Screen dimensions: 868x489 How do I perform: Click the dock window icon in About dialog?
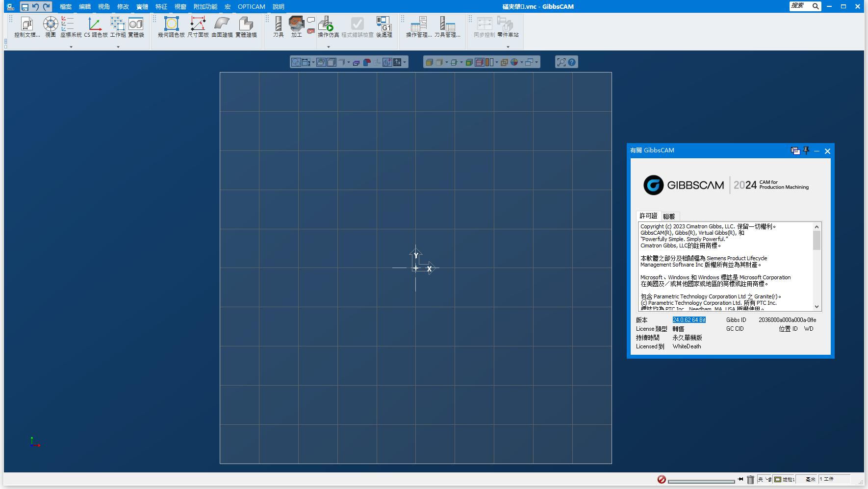795,151
